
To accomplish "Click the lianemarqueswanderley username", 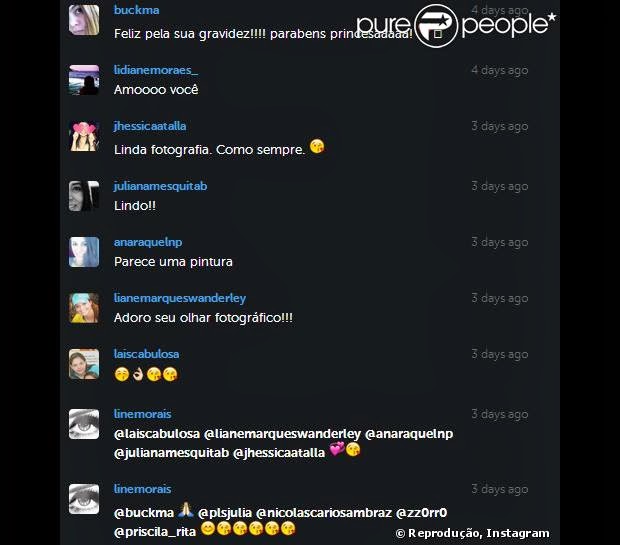I will tap(180, 298).
